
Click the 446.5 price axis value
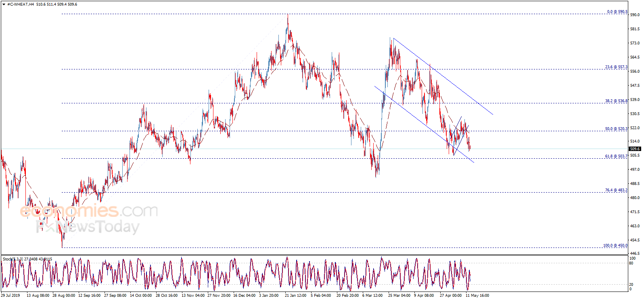click(x=635, y=254)
